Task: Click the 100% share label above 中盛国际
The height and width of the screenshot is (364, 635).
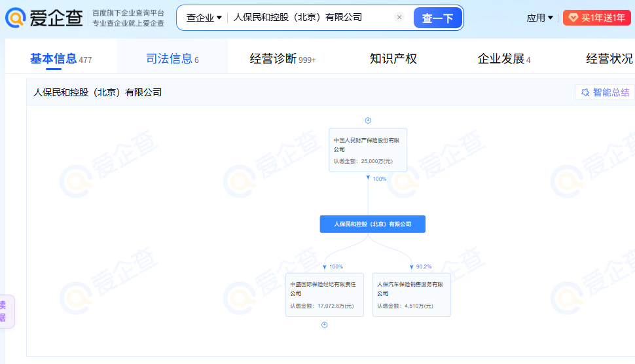Action: pos(336,266)
